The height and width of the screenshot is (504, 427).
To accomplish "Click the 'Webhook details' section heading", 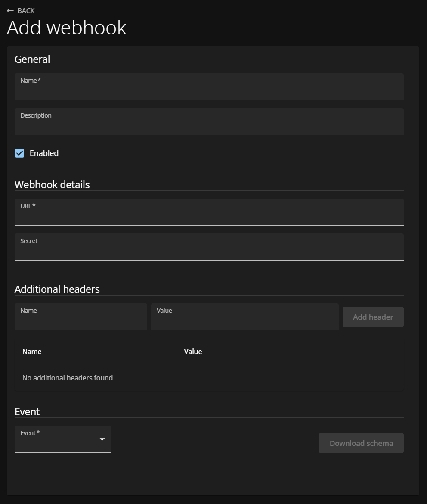I will coord(52,184).
